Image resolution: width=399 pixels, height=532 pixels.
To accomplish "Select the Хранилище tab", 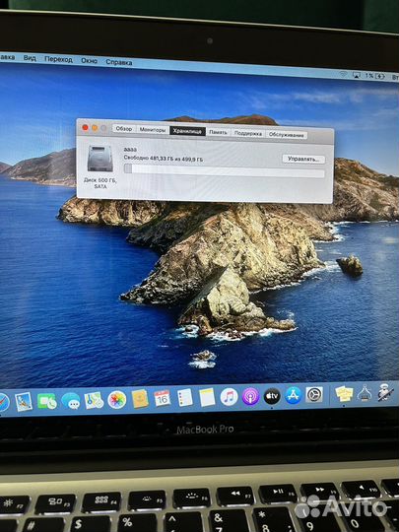I will [x=187, y=131].
